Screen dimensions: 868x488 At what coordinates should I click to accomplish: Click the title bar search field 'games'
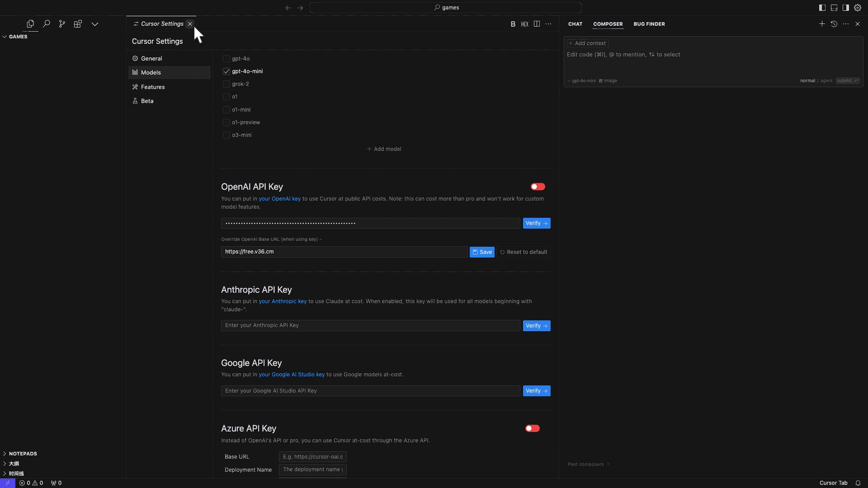tap(446, 8)
